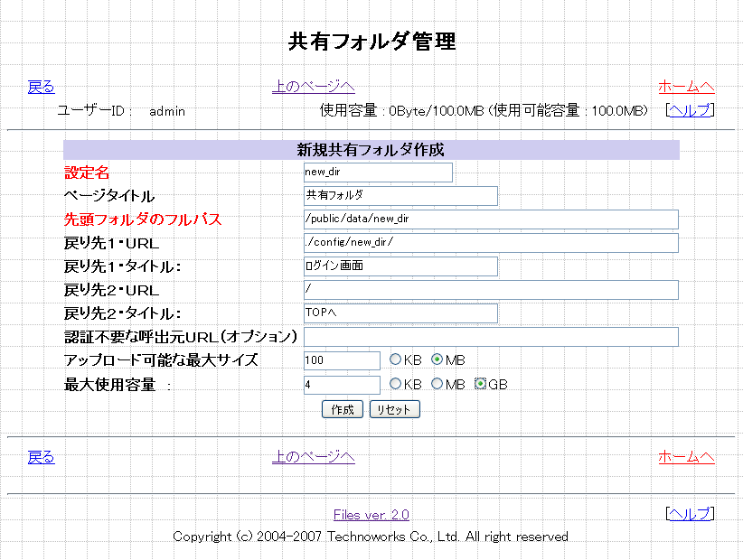Click the 先頭フォルダのフルパス path field

point(491,219)
